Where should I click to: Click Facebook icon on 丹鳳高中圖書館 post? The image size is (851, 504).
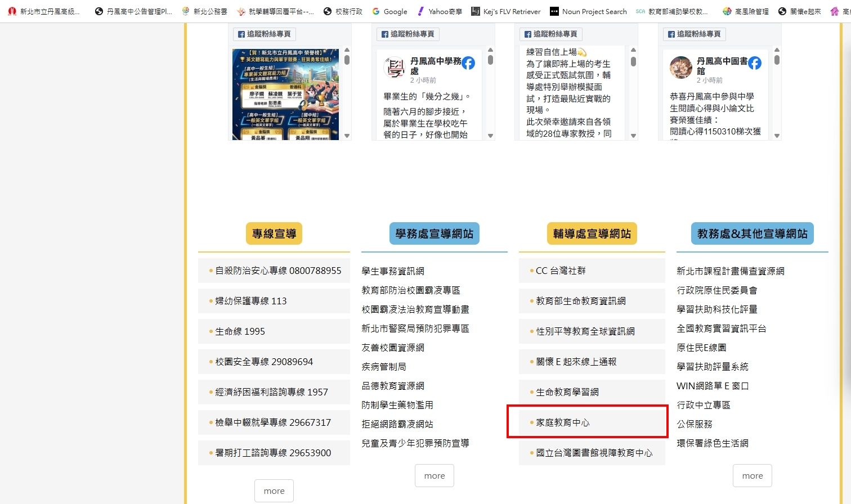(755, 63)
